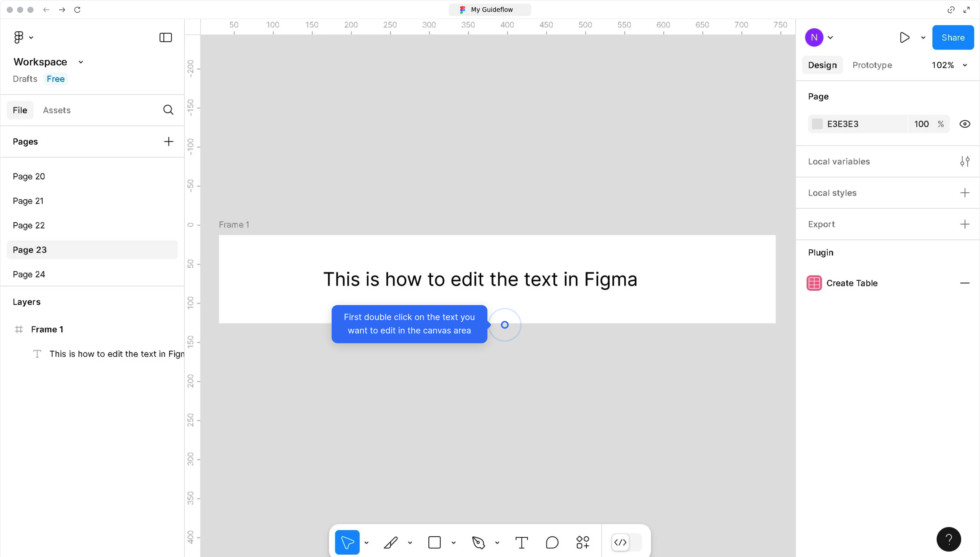
Task: Open the Local variables settings icon
Action: [965, 161]
